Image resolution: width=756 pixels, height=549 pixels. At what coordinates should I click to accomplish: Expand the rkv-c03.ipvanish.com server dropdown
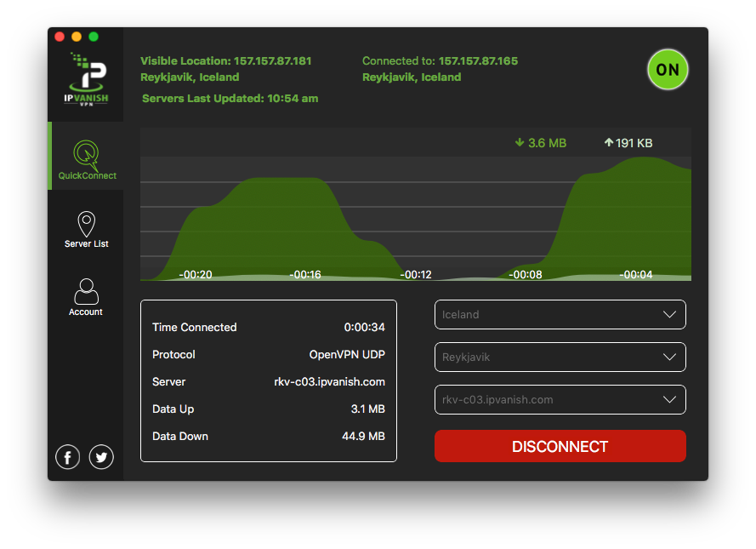[x=560, y=399]
